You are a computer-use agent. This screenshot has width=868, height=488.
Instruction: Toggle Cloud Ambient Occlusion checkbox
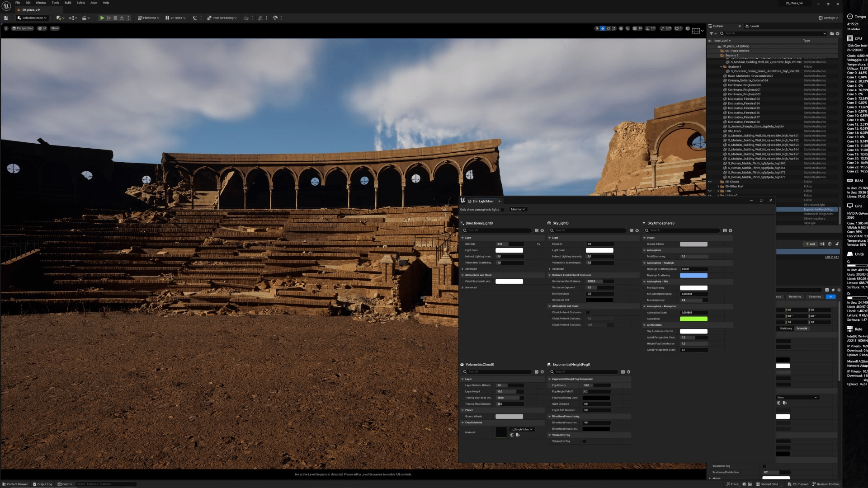pyautogui.click(x=588, y=313)
